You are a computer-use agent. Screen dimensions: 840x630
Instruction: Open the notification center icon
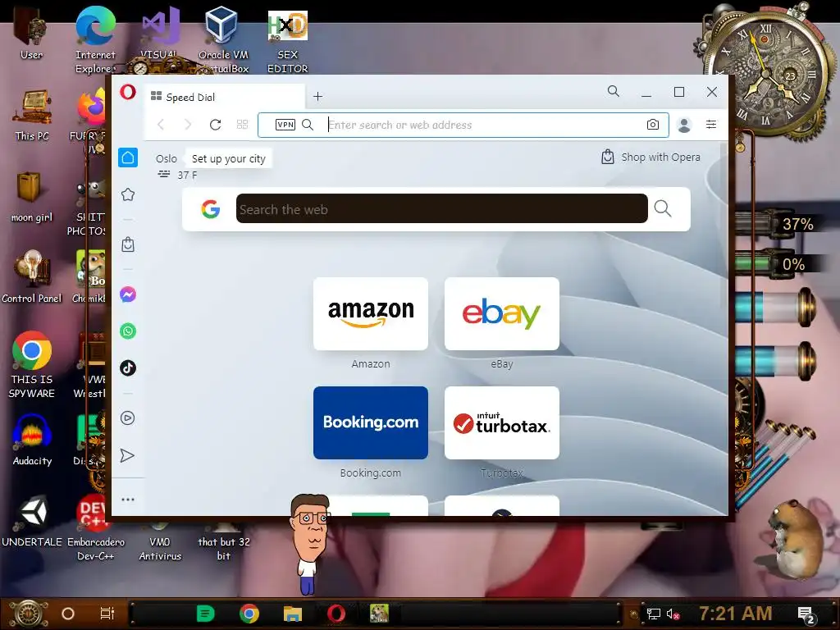point(806,614)
